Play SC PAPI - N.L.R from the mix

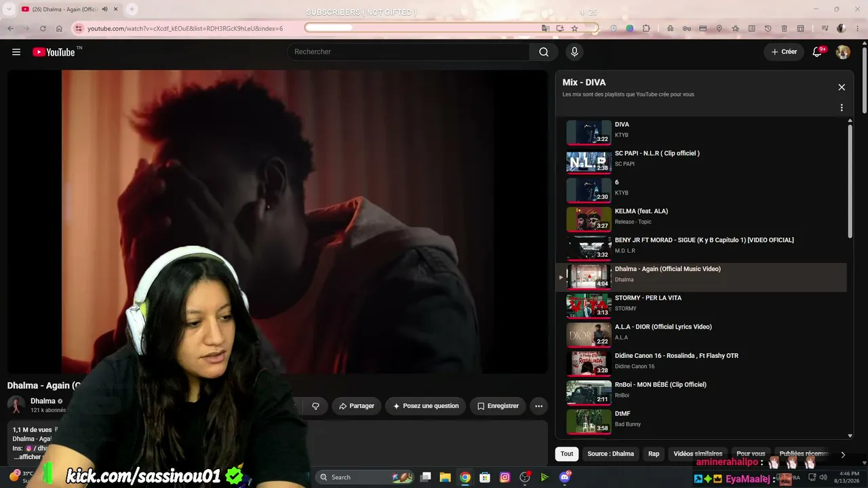701,161
